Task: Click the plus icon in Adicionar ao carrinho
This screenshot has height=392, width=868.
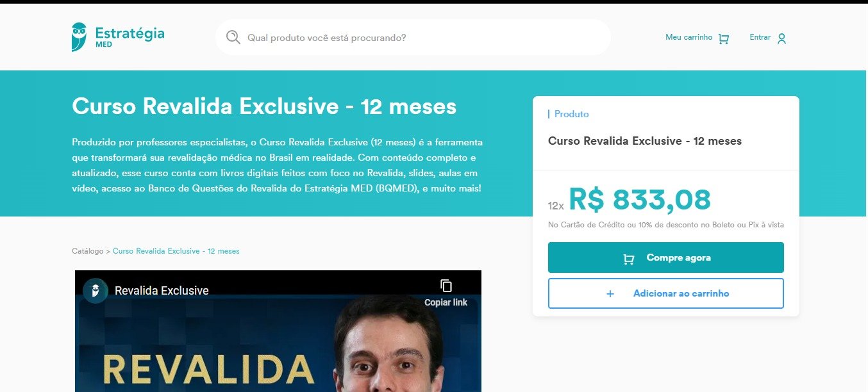Action: point(610,293)
